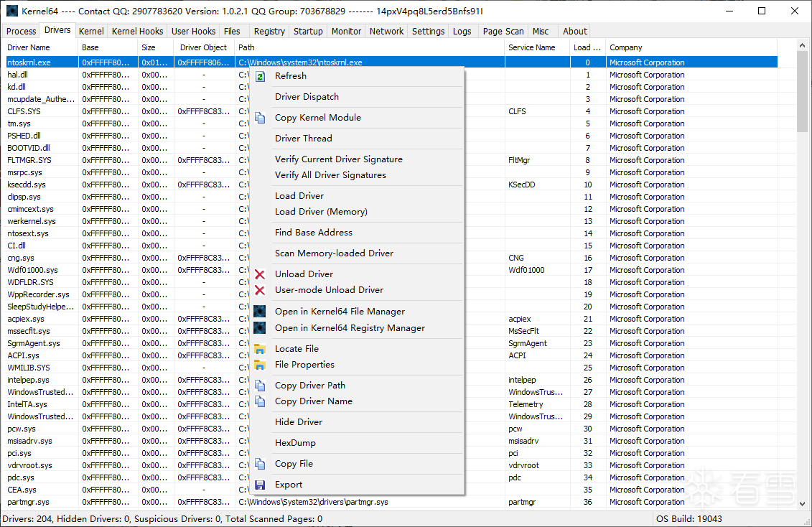The image size is (812, 527).
Task: Go to the Registry tab
Action: coord(269,32)
